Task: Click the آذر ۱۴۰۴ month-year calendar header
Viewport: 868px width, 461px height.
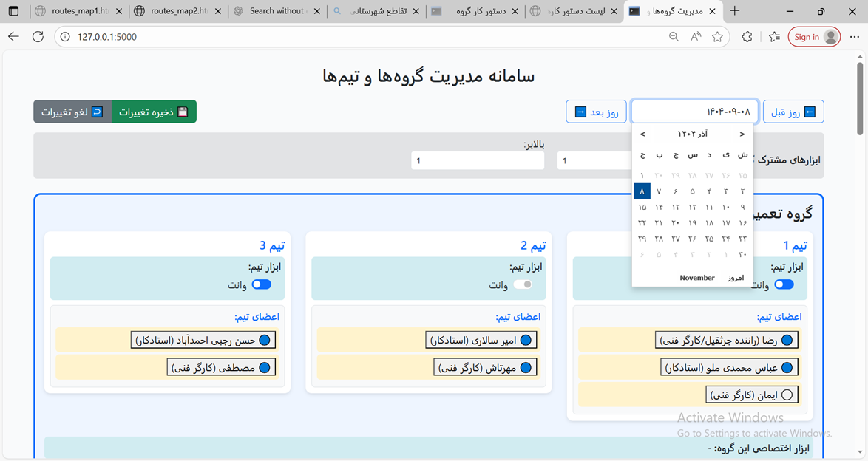Action: (x=692, y=134)
